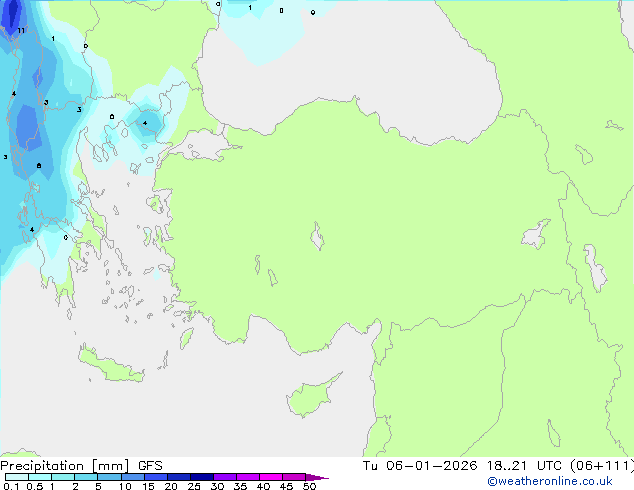This screenshot has width=634, height=490.
Task: Open the weatheronline.co.uk copyright link
Action: click(550, 481)
